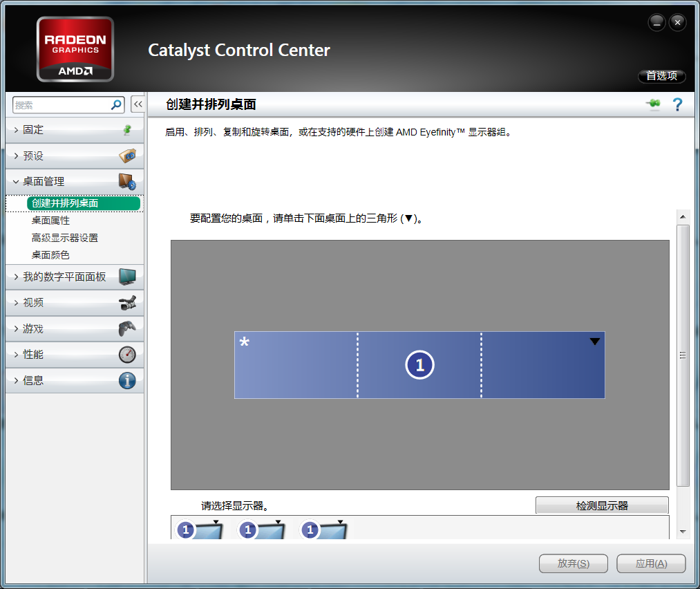Click the left section of desktop 1
Viewport: 700px width, 589px height.
296,365
